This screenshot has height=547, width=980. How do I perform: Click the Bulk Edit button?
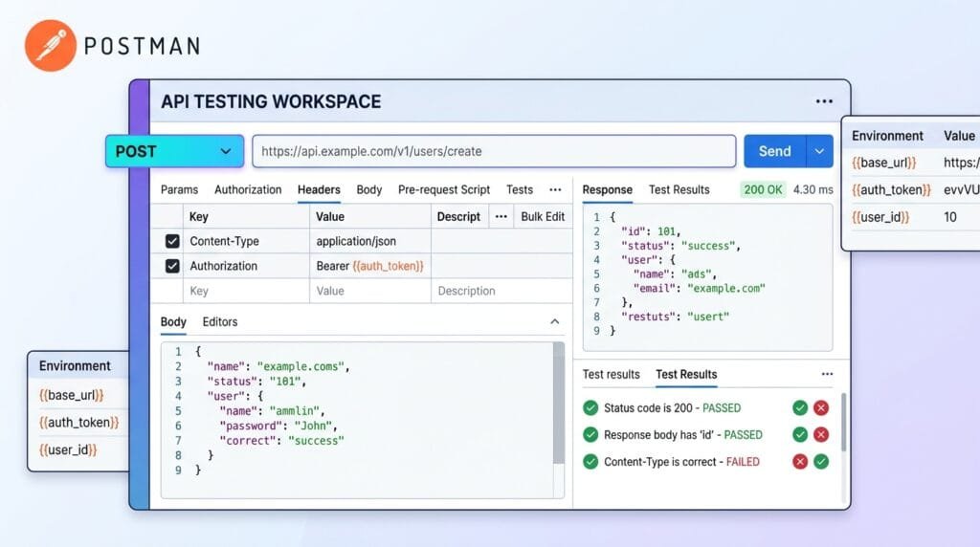pos(543,217)
